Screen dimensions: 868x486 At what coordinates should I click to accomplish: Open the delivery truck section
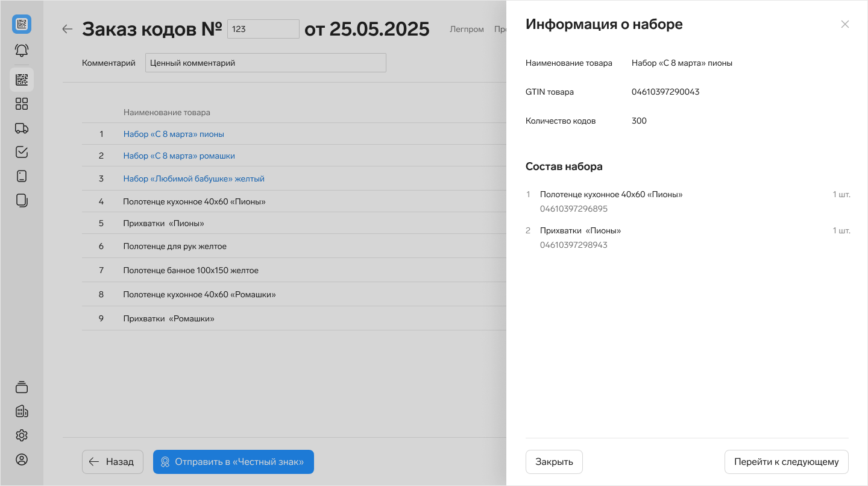click(22, 128)
